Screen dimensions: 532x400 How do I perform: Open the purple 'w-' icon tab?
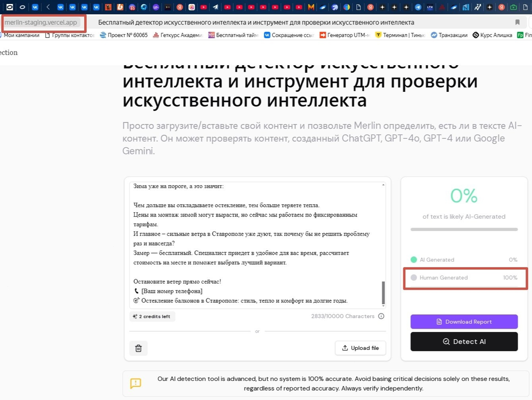156,7
